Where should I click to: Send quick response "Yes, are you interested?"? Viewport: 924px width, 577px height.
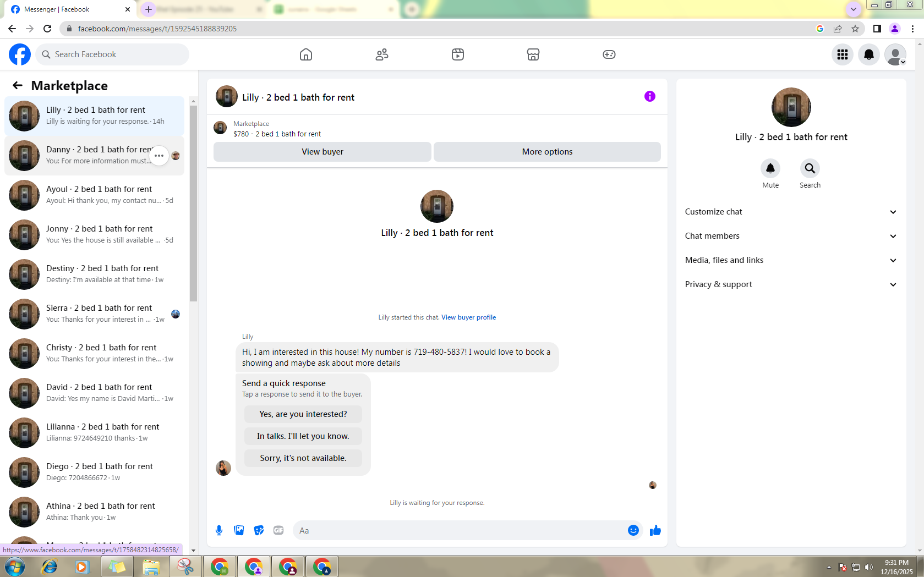[303, 414]
